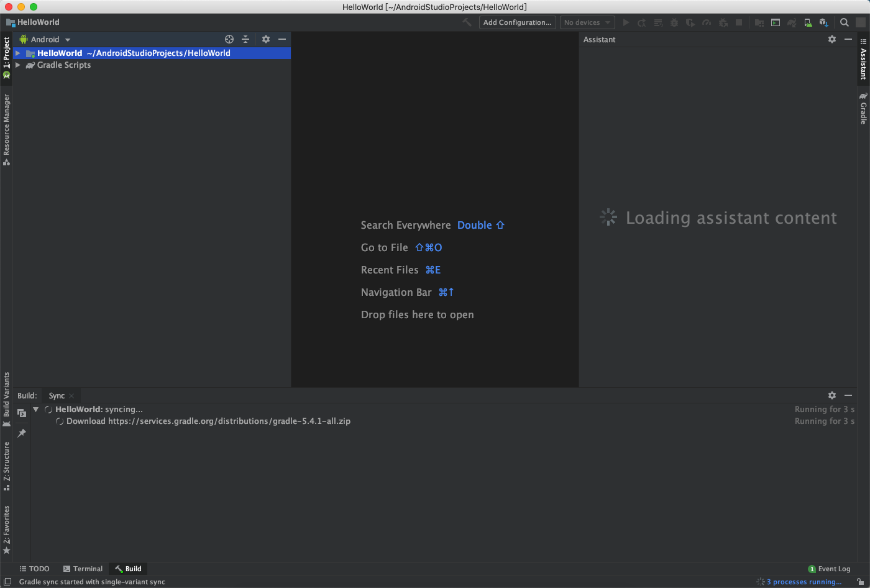870x588 pixels.
Task: Close the Sync tab
Action: pyautogui.click(x=71, y=396)
